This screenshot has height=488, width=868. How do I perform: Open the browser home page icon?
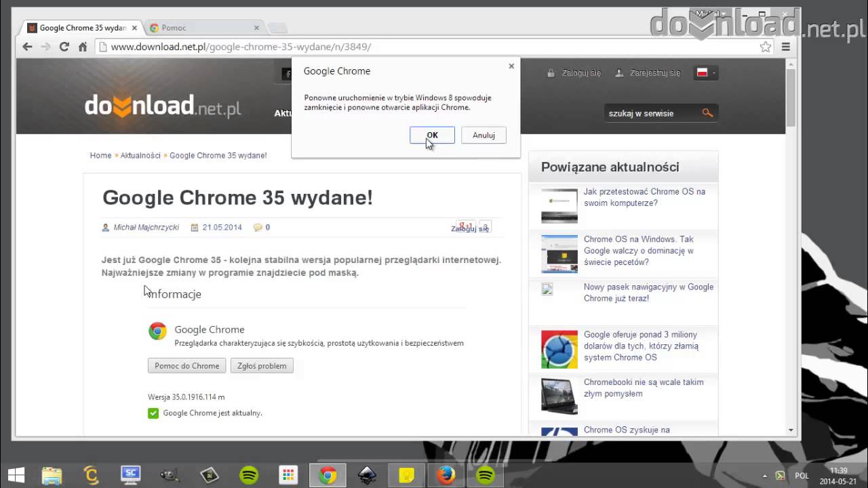[x=83, y=47]
